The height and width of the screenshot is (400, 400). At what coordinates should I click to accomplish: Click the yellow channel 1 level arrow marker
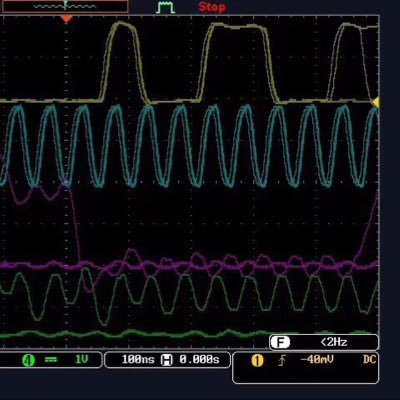pyautogui.click(x=376, y=103)
